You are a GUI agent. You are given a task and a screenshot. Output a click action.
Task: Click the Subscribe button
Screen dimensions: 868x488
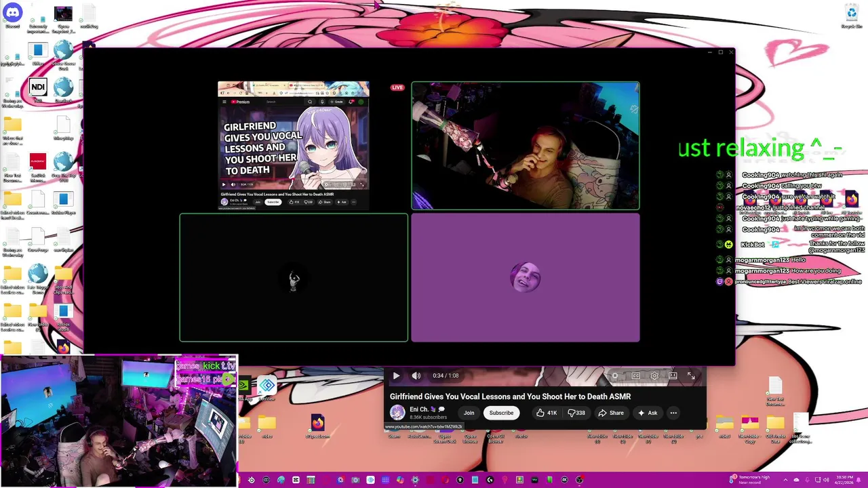[501, 413]
